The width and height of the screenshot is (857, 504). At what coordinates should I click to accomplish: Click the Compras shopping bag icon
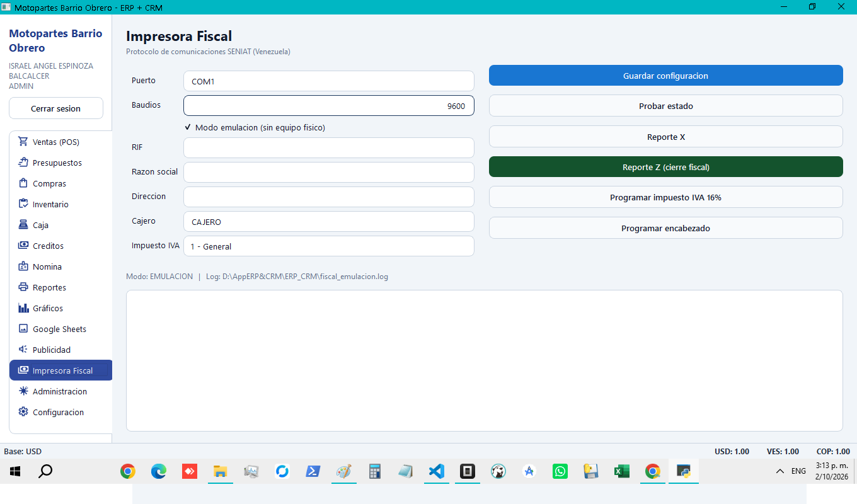coord(23,183)
